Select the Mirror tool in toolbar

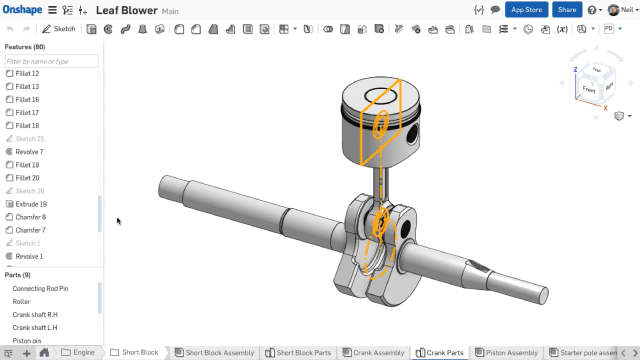[308, 29]
